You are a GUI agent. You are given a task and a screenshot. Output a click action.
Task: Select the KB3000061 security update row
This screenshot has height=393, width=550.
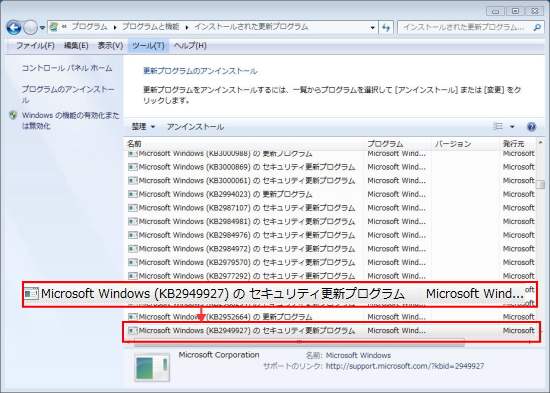point(330,181)
